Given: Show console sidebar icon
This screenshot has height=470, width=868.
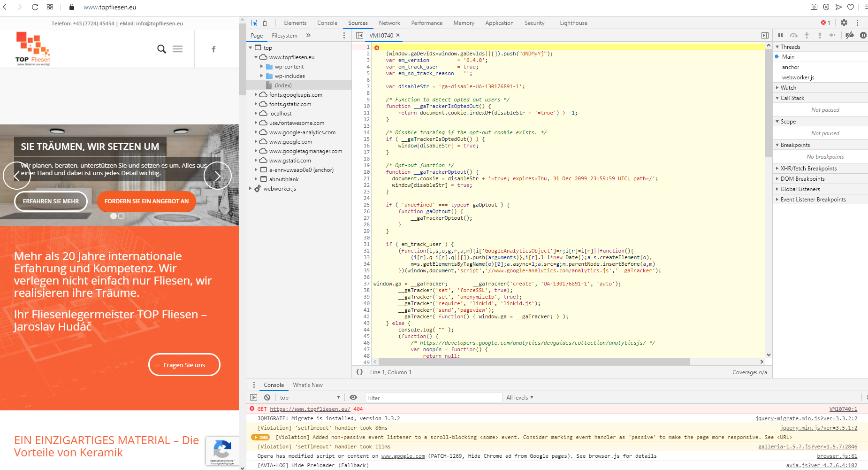Looking at the screenshot, I should (254, 397).
